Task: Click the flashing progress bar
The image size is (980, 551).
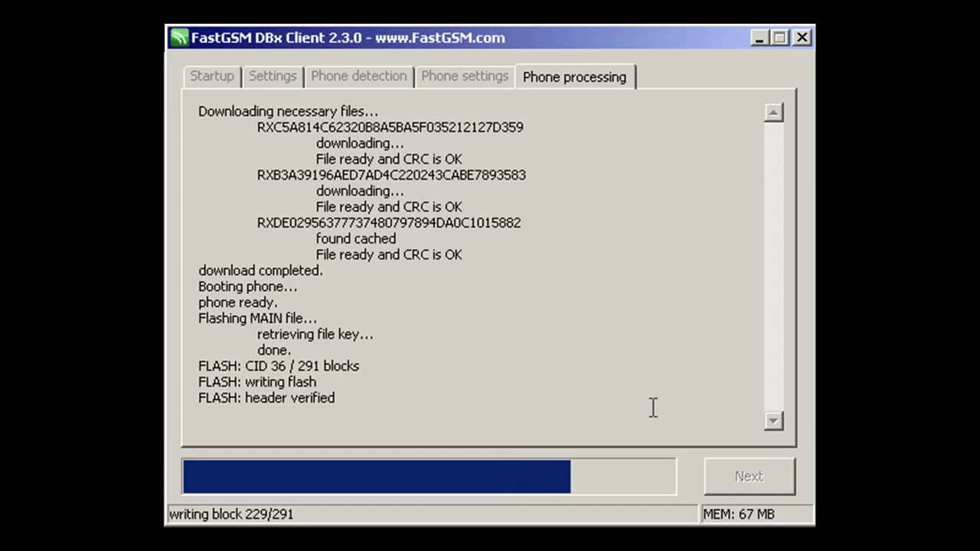Action: 429,477
